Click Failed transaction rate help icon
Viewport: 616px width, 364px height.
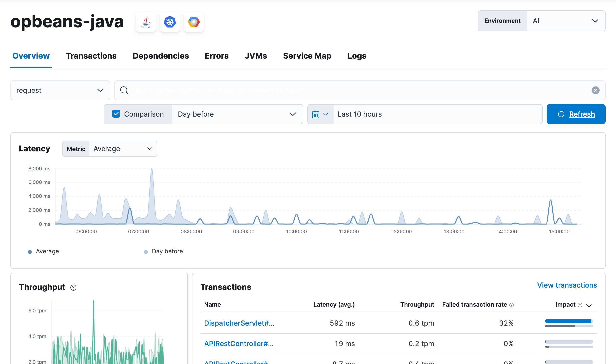coord(512,305)
